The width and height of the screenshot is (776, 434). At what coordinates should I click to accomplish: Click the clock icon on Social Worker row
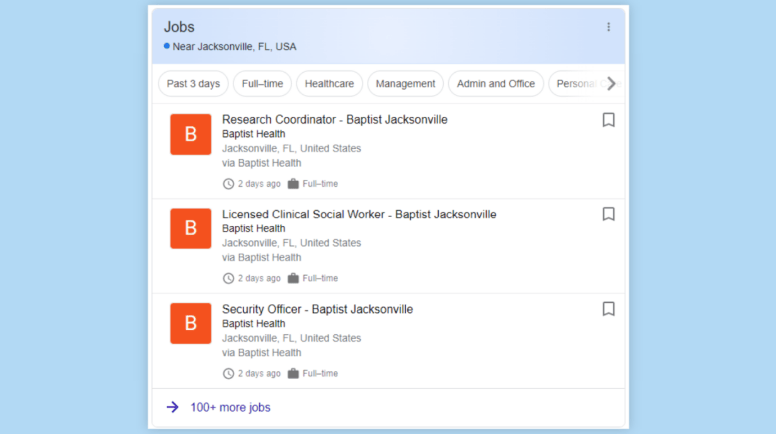pyautogui.click(x=228, y=279)
